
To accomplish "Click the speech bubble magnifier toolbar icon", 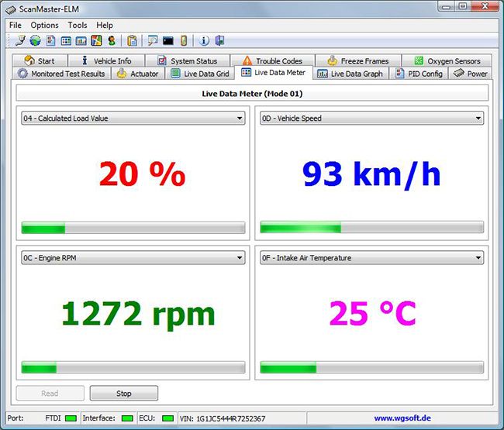I will pyautogui.click(x=153, y=40).
